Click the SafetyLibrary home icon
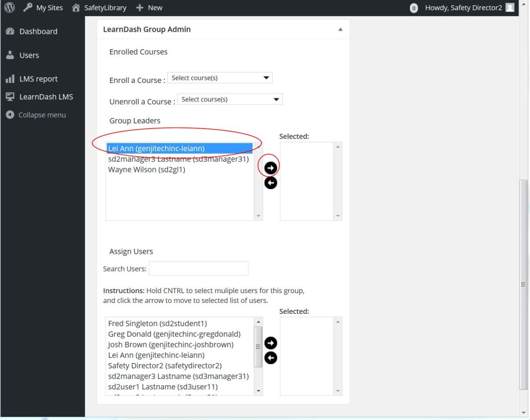Image resolution: width=530 pixels, height=420 pixels. [x=76, y=8]
